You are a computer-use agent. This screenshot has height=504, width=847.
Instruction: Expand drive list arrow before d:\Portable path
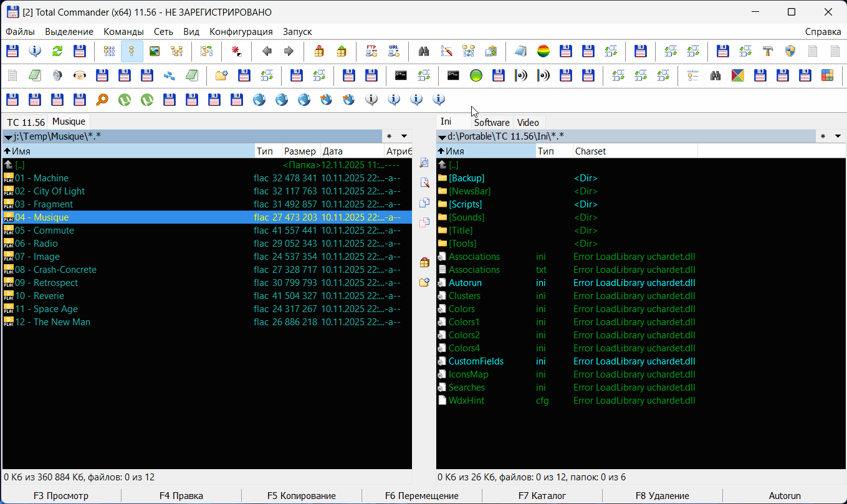(x=442, y=136)
